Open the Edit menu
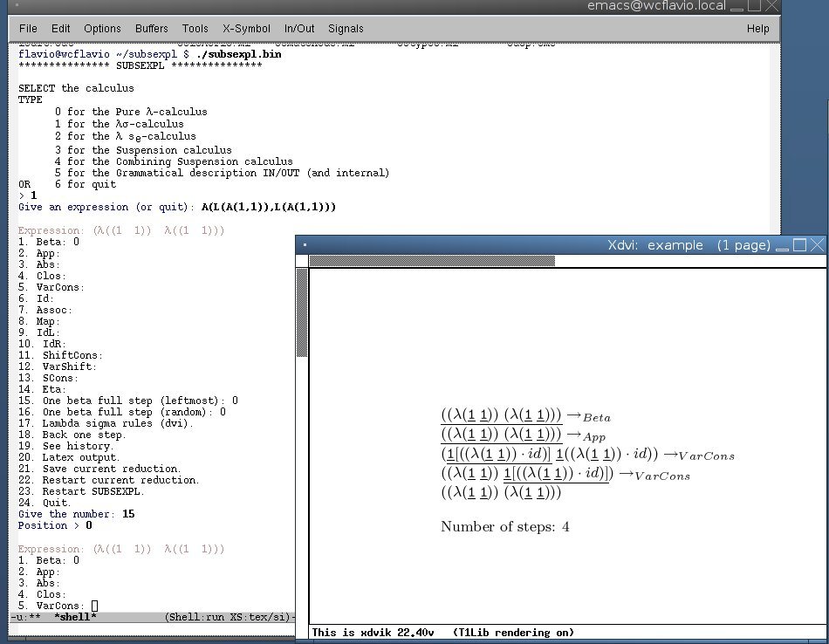Image resolution: width=829 pixels, height=644 pixels. 60,29
